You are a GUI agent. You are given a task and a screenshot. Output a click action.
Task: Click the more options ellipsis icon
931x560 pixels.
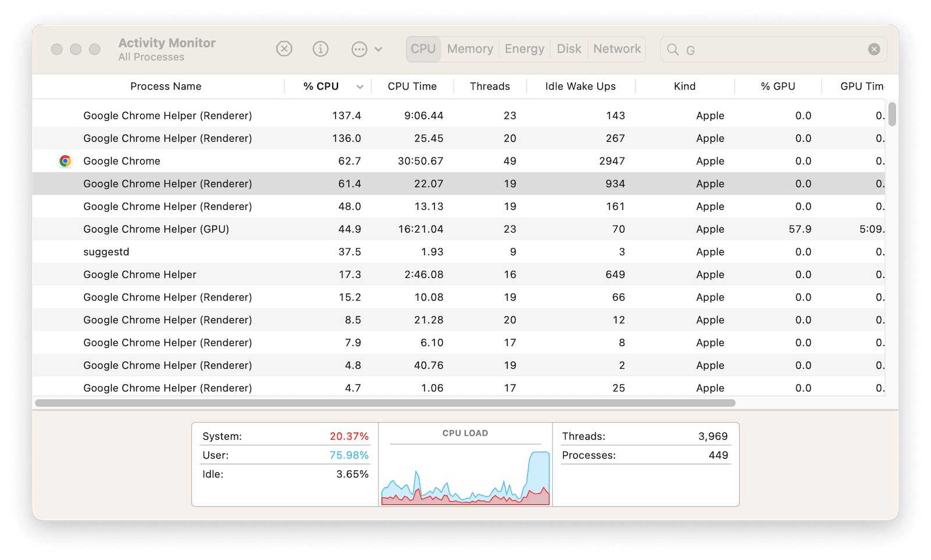point(358,49)
